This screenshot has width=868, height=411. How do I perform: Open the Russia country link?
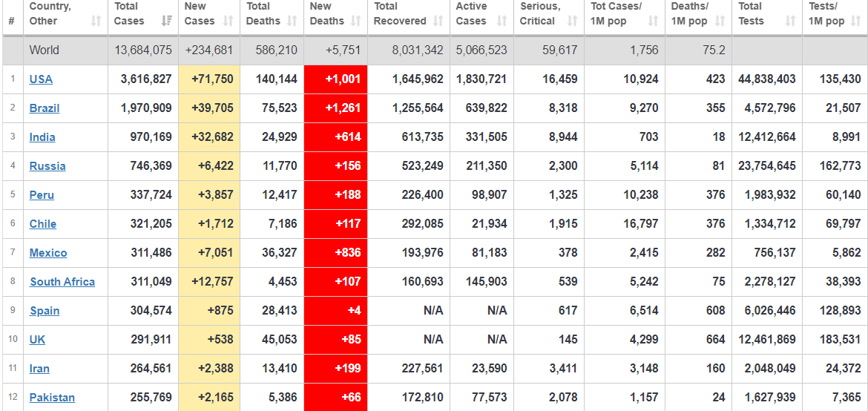click(x=47, y=165)
